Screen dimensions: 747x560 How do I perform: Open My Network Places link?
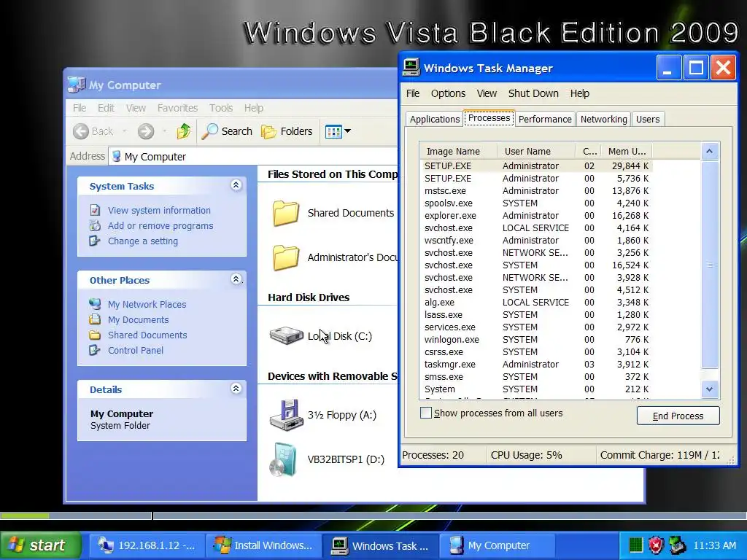(147, 304)
